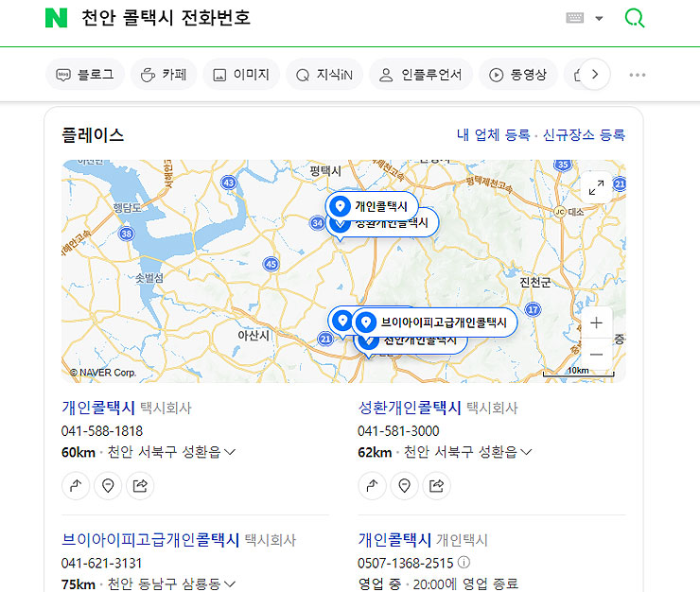Screen dimensions: 700x592
Task: Expand the keyboard input dropdown arrow
Action: coord(599,18)
